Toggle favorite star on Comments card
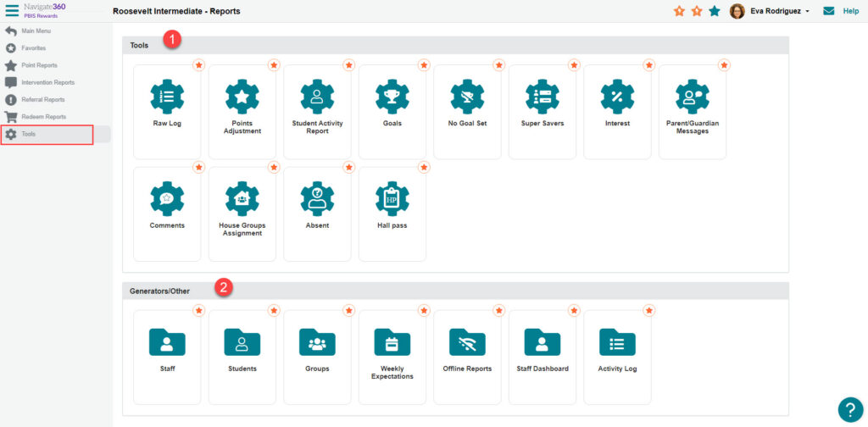This screenshot has height=427, width=868. pyautogui.click(x=199, y=167)
